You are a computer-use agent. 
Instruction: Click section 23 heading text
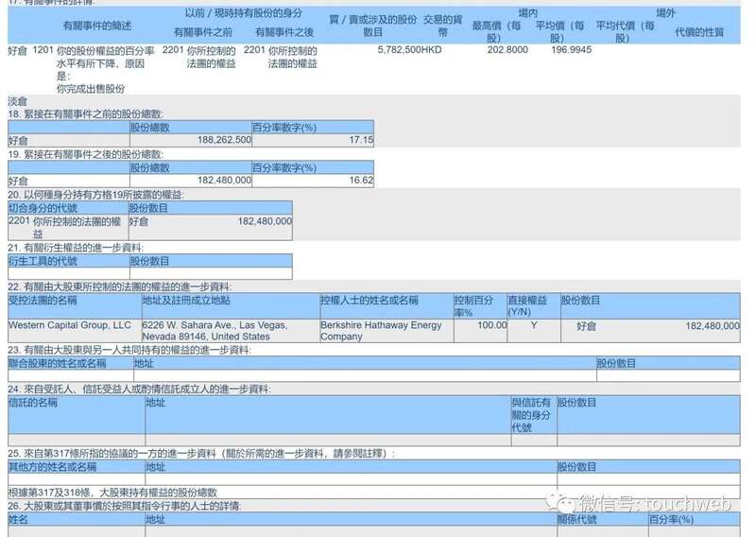click(129, 350)
